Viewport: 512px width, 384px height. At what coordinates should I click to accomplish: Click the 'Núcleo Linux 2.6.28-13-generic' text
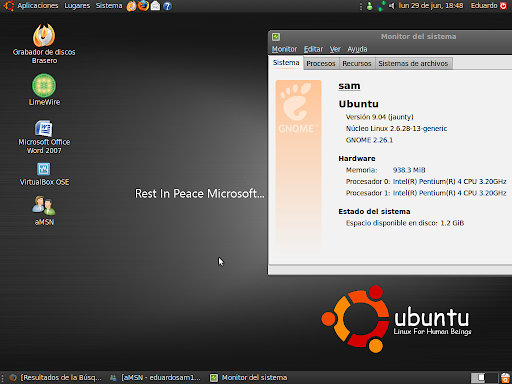396,129
